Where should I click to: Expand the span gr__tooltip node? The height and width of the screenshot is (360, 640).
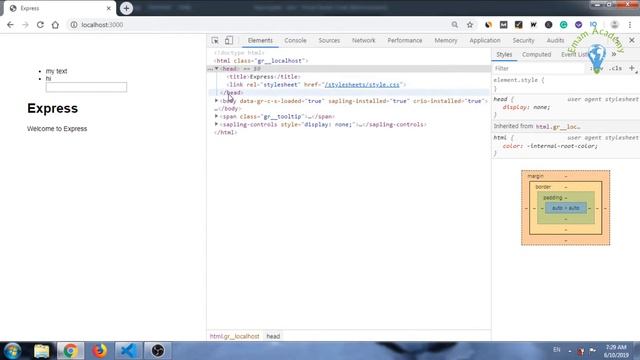pos(217,116)
